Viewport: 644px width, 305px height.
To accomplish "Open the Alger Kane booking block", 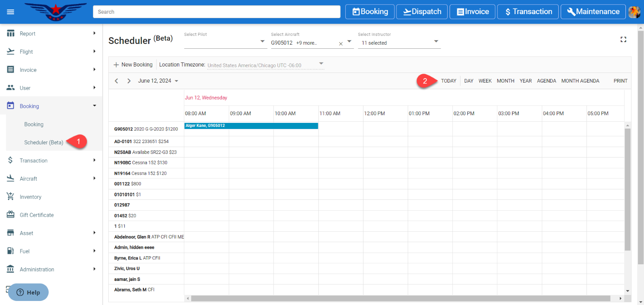I will (x=251, y=126).
